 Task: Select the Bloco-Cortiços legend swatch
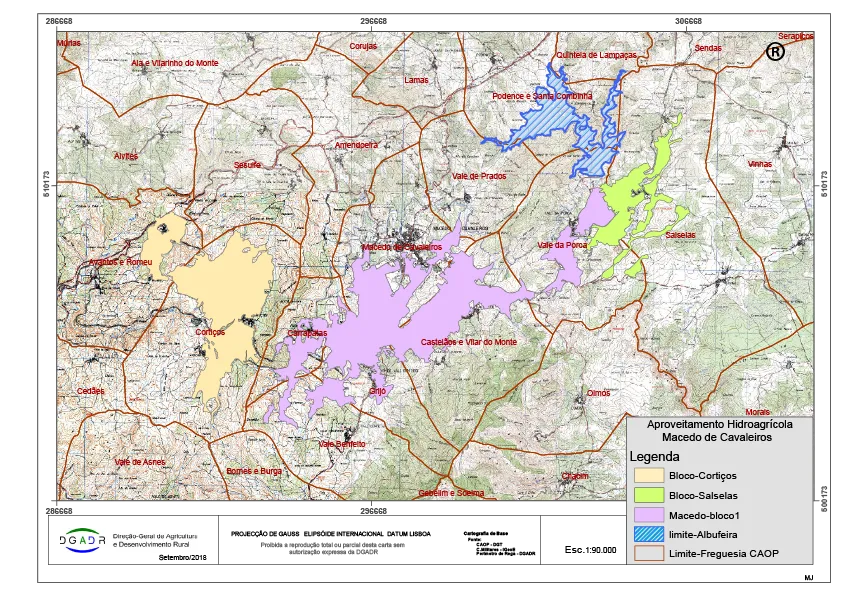[x=649, y=475]
